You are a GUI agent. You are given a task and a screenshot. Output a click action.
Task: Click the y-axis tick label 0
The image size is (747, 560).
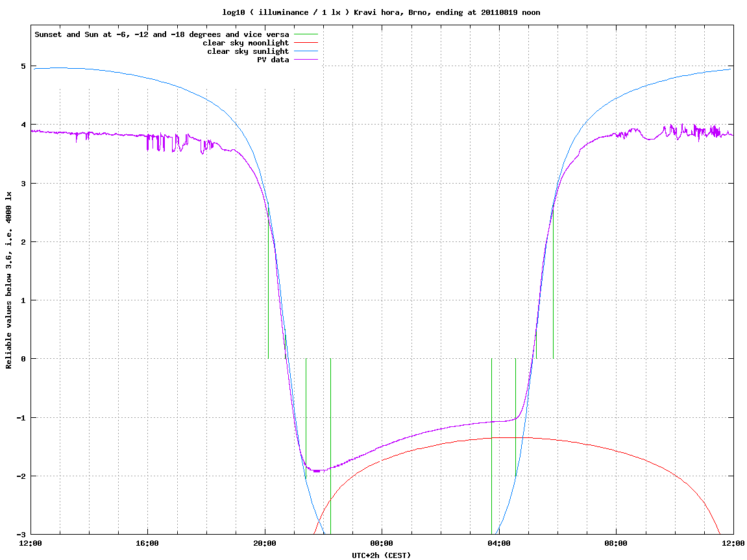point(23,359)
